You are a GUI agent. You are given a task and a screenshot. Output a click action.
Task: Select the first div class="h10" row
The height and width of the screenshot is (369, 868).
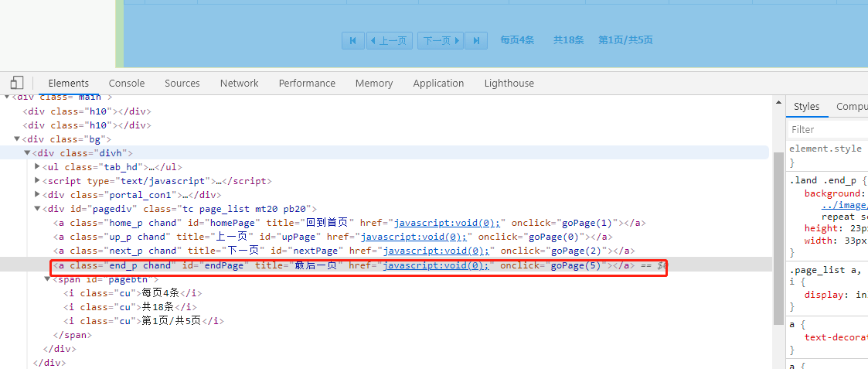coord(87,111)
